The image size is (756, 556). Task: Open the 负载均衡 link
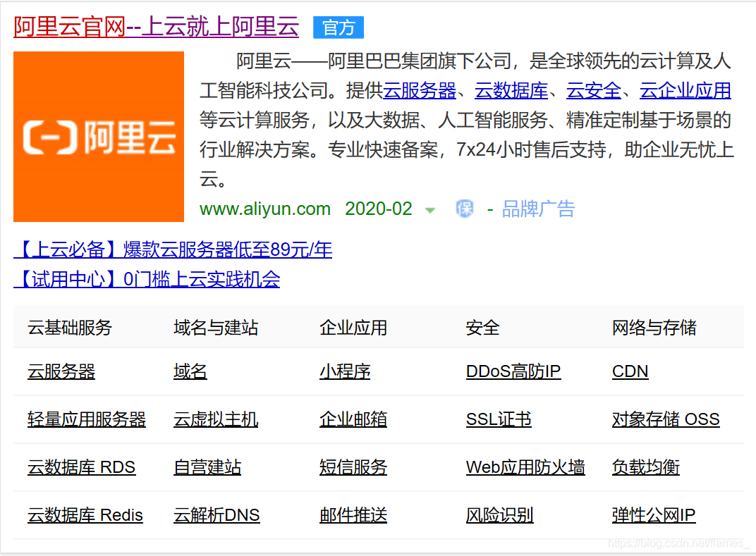pos(645,467)
